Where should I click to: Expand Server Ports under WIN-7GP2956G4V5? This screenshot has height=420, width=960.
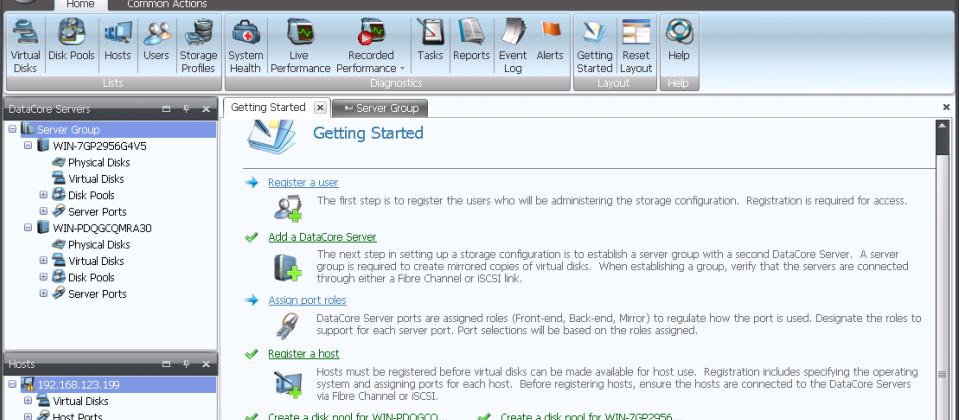43,211
